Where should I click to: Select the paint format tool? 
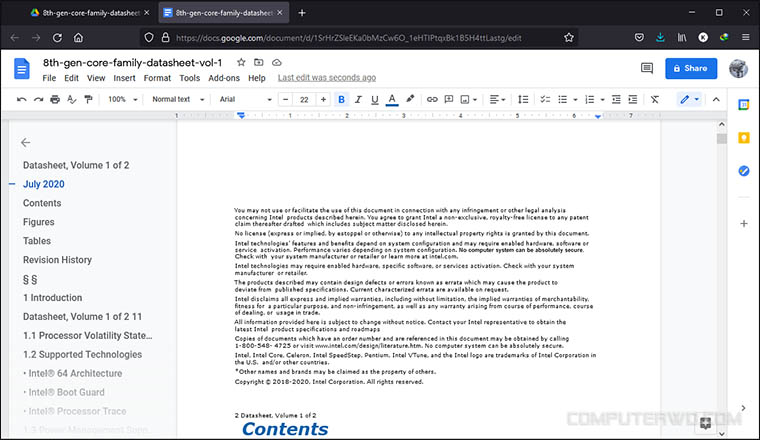coord(88,99)
